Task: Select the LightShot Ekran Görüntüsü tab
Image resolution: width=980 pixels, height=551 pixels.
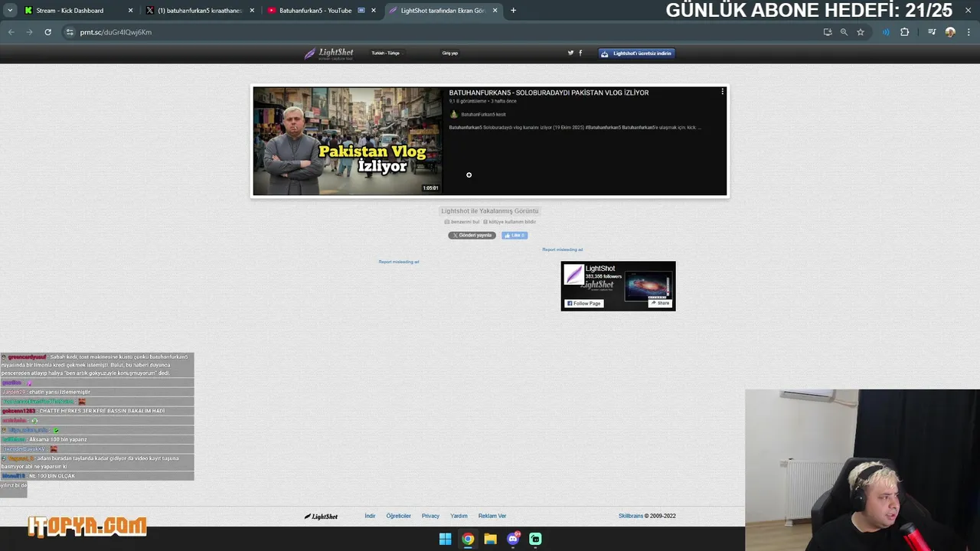Action: [443, 11]
